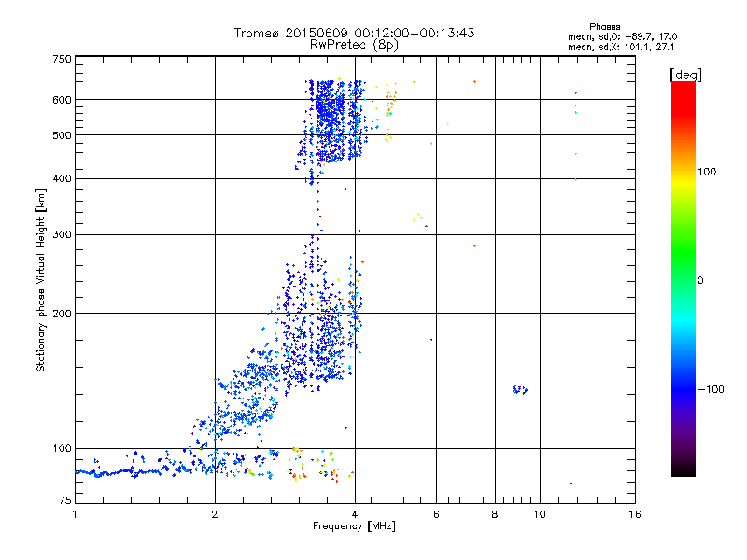The height and width of the screenshot is (560, 747).
Task: Click the y-axis tick label '75'
Action: [65, 500]
